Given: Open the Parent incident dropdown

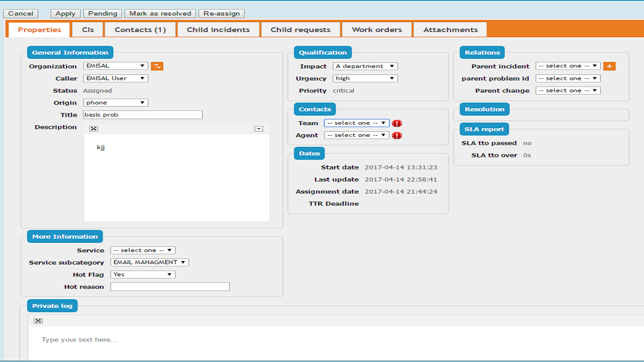Looking at the screenshot, I should (568, 66).
